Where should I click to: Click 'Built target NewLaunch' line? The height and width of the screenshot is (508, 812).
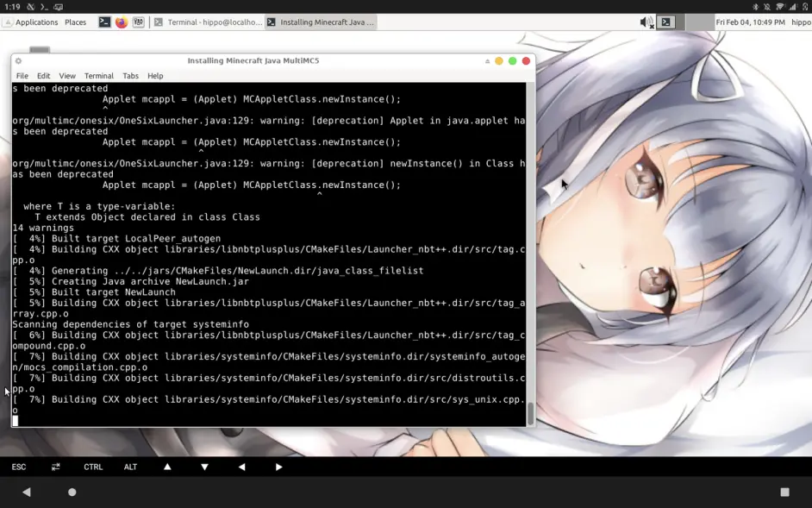[x=94, y=292]
